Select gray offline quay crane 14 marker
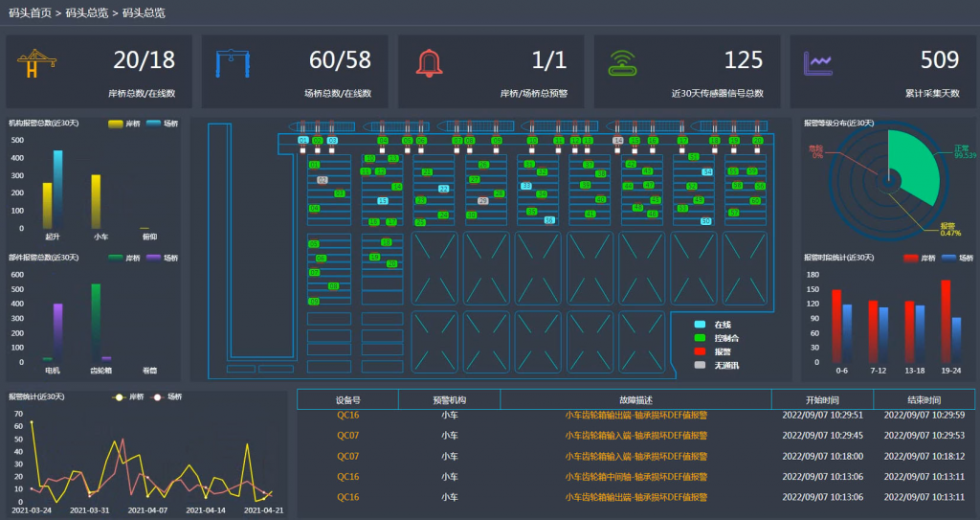The height and width of the screenshot is (520, 980). tap(618, 141)
